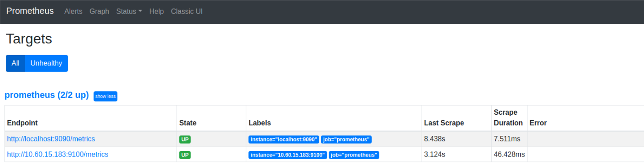Open http://10.60.15.183:9100/metrics endpoint link
This screenshot has height=164, width=644.
[x=57, y=154]
